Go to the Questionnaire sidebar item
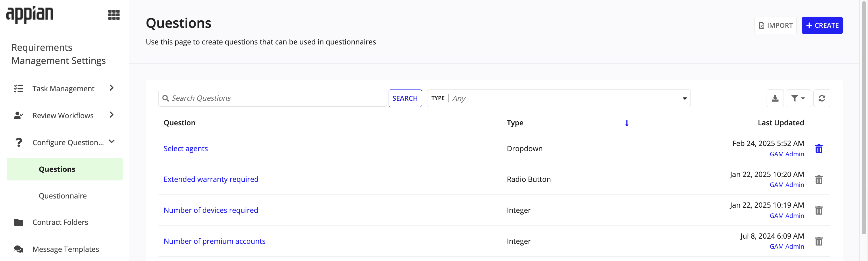Image resolution: width=868 pixels, height=261 pixels. pos(63,196)
